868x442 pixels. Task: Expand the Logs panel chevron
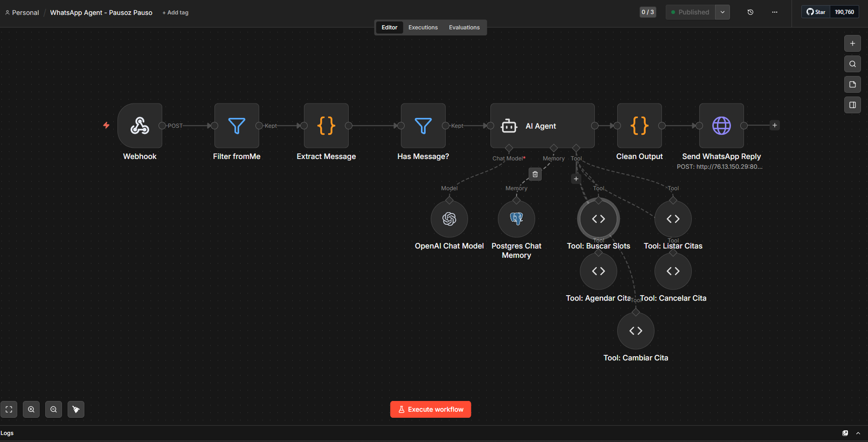coord(858,433)
